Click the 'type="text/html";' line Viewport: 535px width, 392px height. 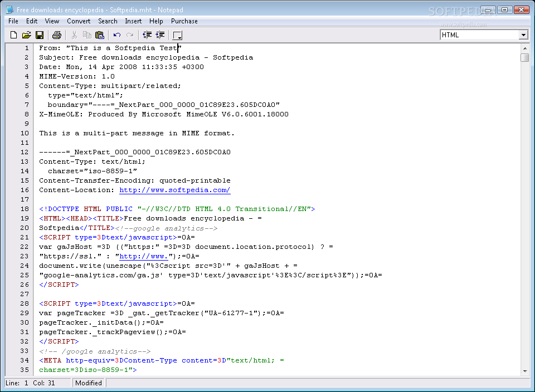coord(85,95)
